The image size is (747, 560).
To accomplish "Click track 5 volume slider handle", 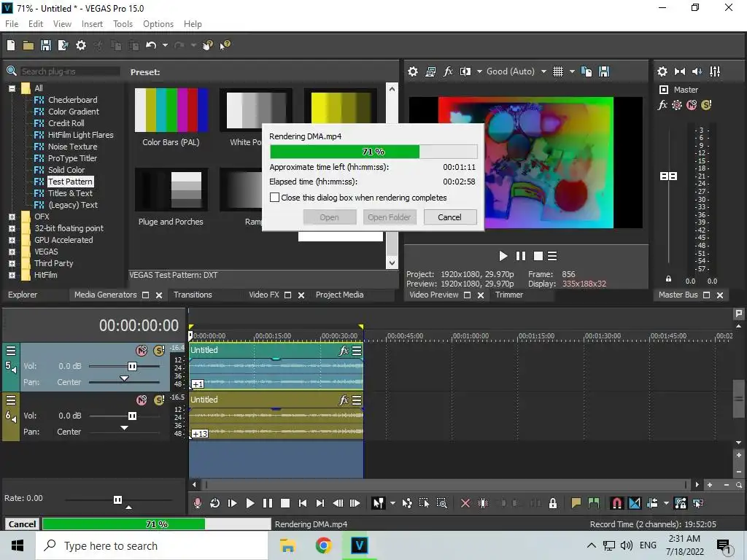I will point(132,366).
